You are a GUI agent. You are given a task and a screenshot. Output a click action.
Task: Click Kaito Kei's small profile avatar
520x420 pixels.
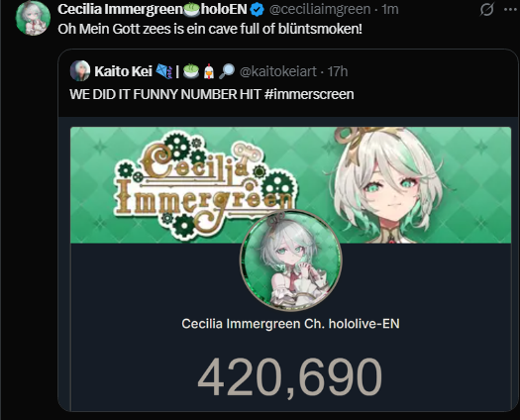click(x=80, y=70)
